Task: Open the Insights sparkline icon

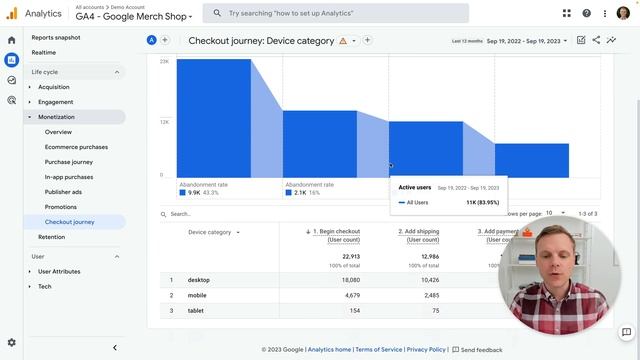Action: (x=611, y=40)
